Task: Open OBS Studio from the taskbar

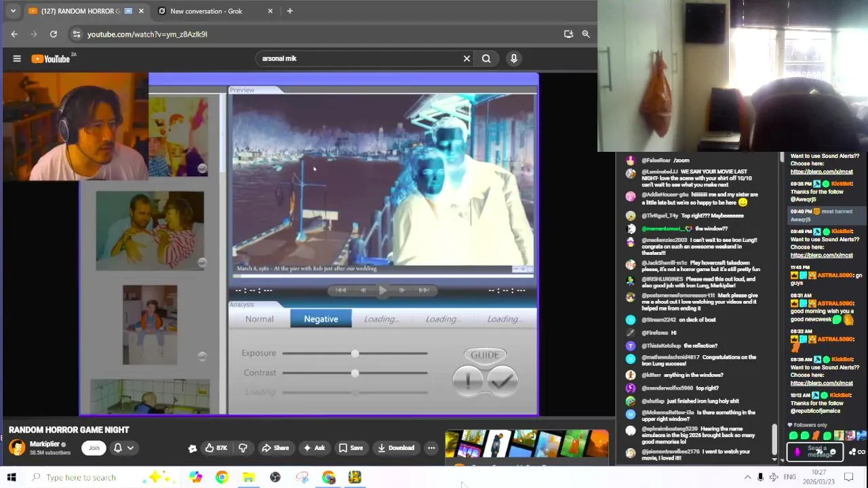Action: click(x=275, y=477)
